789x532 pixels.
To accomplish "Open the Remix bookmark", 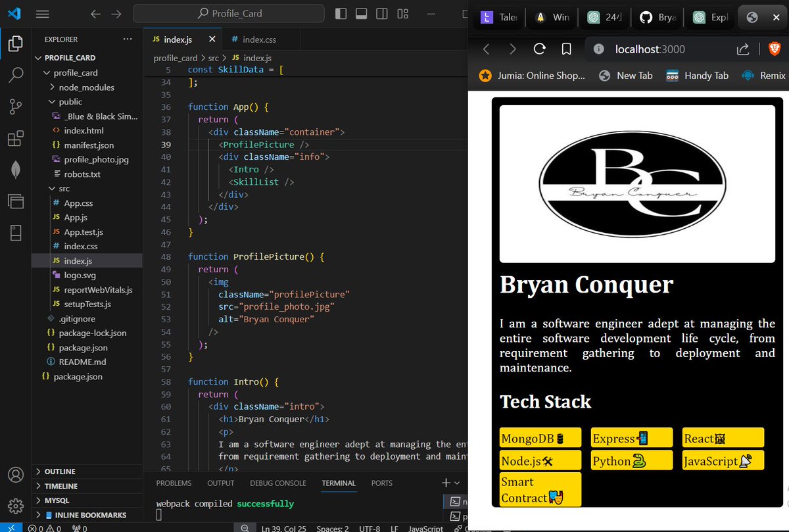I will coord(763,76).
